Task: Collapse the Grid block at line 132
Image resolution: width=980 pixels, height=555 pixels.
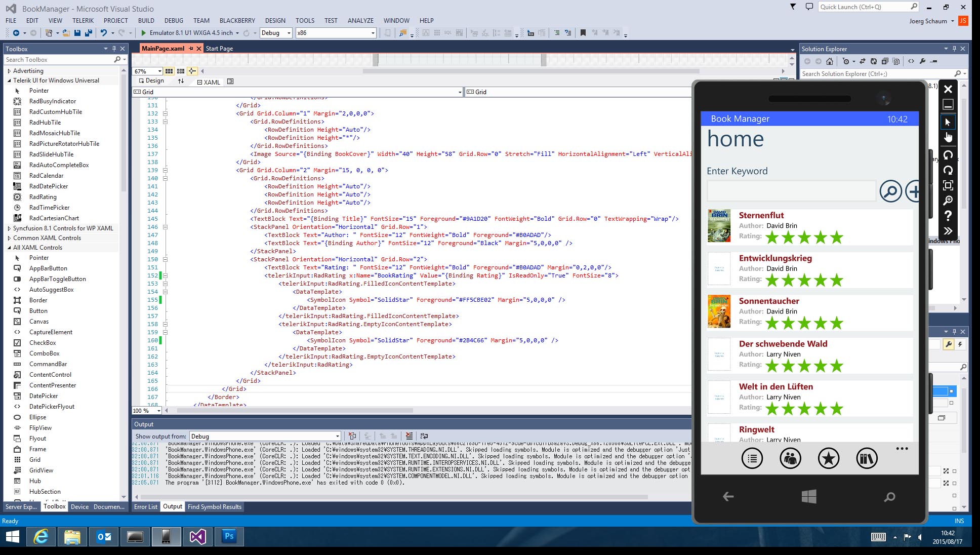Action: 165,113
